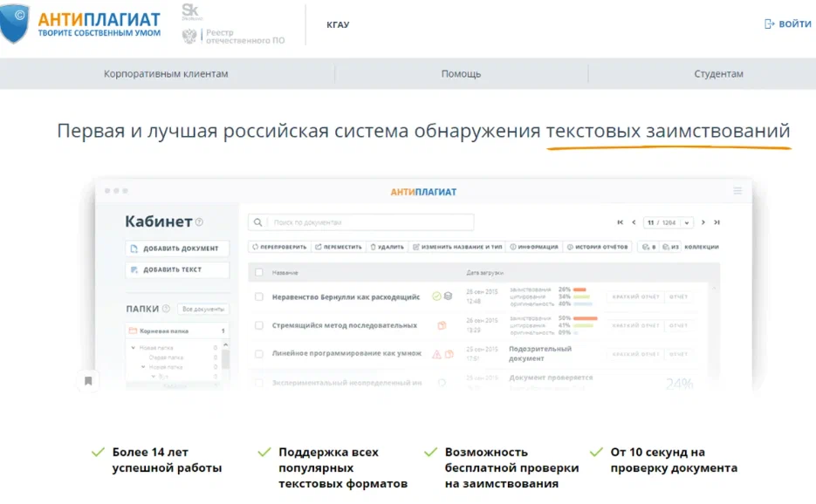Click ОТЧЕТ for Стремящийся метод row

tap(678, 325)
